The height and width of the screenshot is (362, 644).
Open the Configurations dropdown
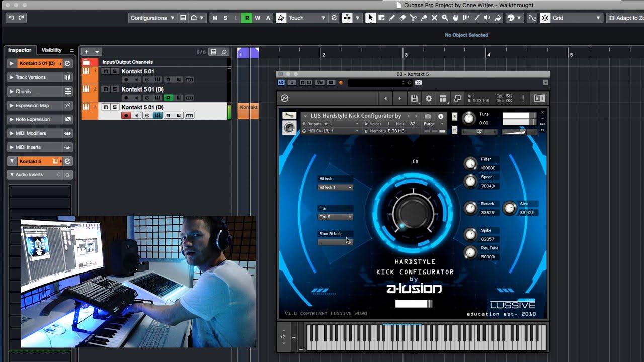click(x=152, y=18)
